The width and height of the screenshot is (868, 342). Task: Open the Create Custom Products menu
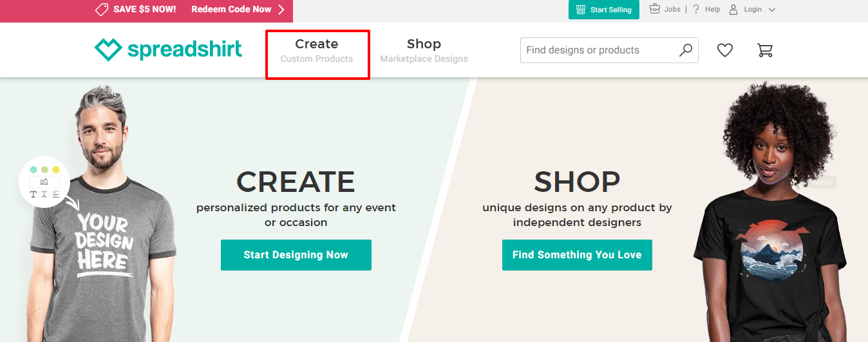pyautogui.click(x=317, y=50)
